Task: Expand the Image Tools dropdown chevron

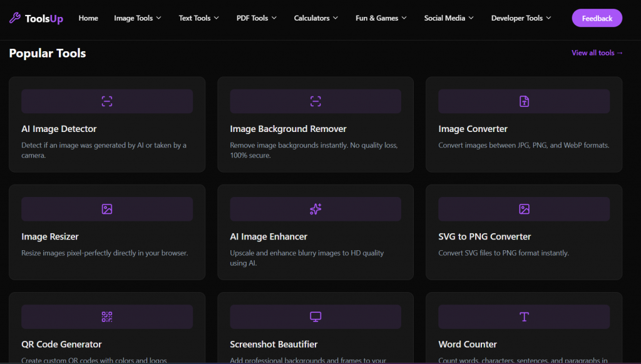Action: (159, 18)
